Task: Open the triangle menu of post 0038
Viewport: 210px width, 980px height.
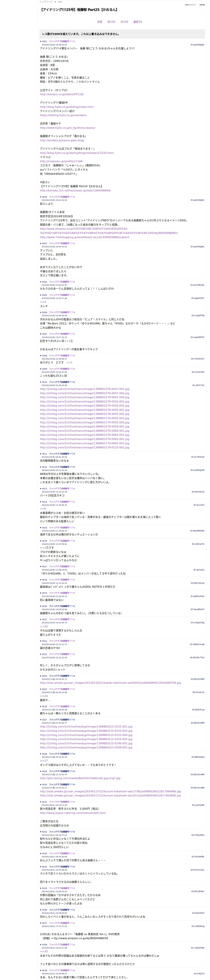Action: pos(41,945)
